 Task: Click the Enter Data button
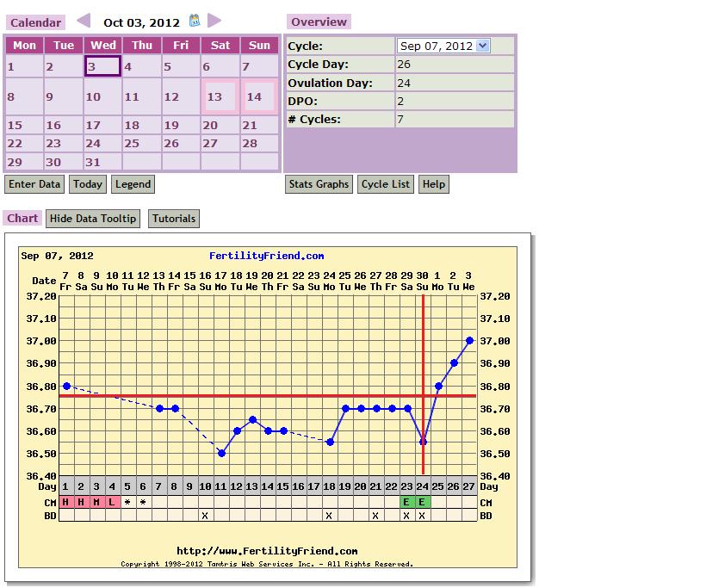34,184
